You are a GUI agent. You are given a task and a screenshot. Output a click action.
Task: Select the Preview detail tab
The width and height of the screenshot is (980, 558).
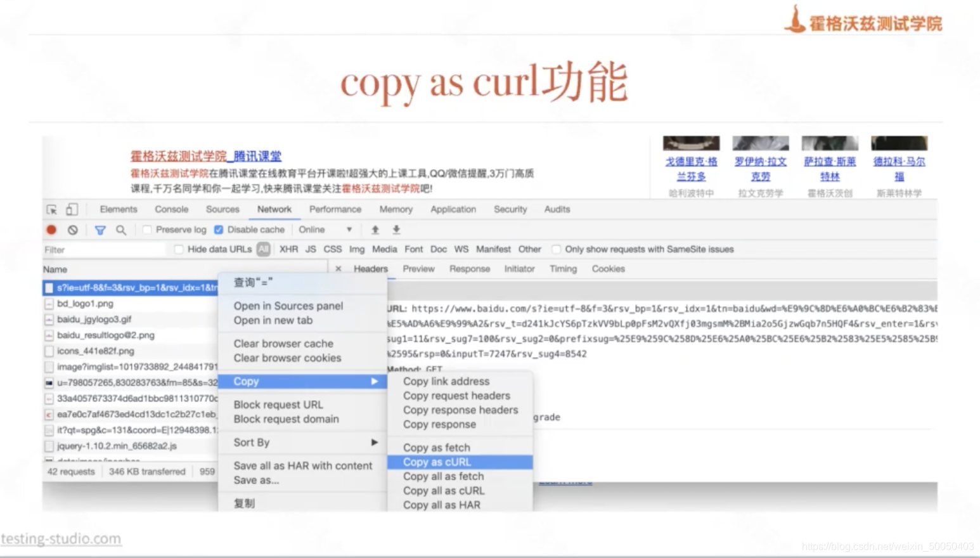tap(419, 269)
